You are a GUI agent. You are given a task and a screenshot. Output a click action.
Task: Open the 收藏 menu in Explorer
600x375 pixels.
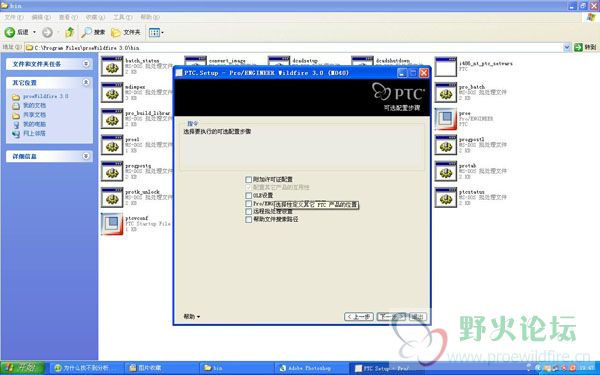tap(95, 17)
